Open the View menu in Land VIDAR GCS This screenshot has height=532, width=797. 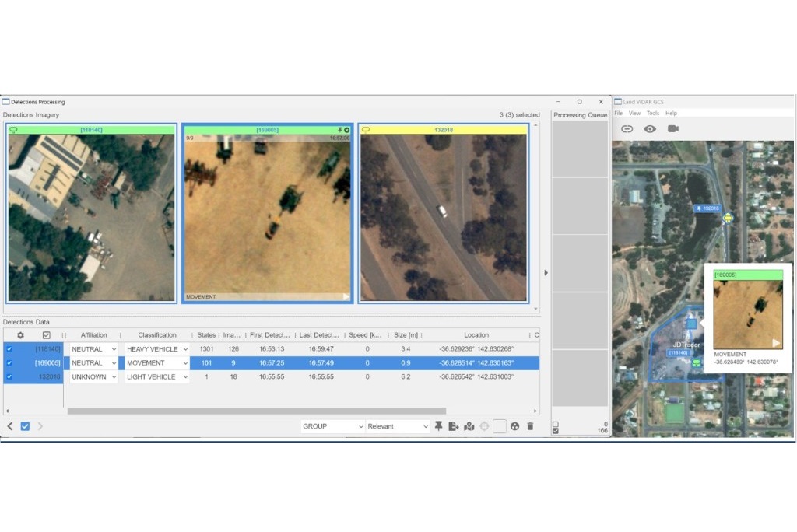click(x=634, y=113)
